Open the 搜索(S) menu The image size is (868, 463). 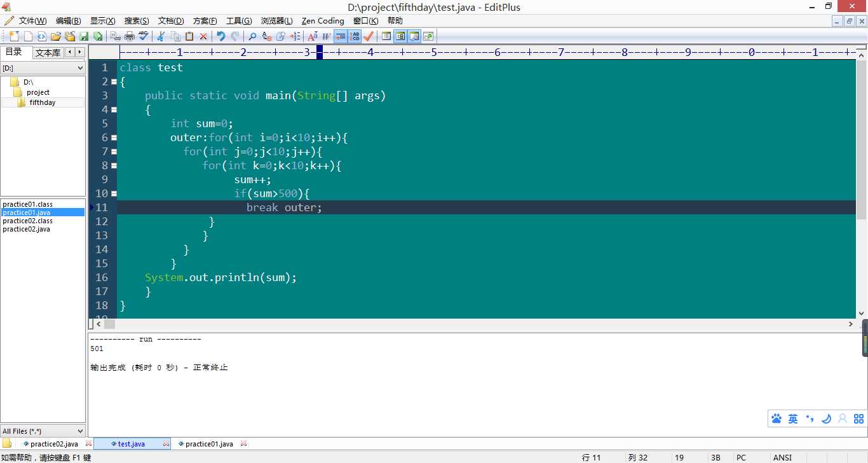[x=137, y=21]
